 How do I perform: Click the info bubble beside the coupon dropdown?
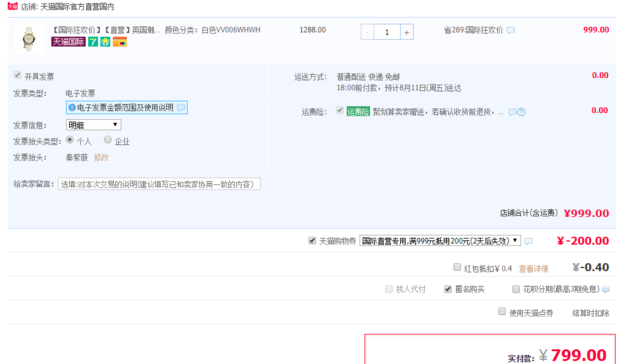tap(528, 241)
